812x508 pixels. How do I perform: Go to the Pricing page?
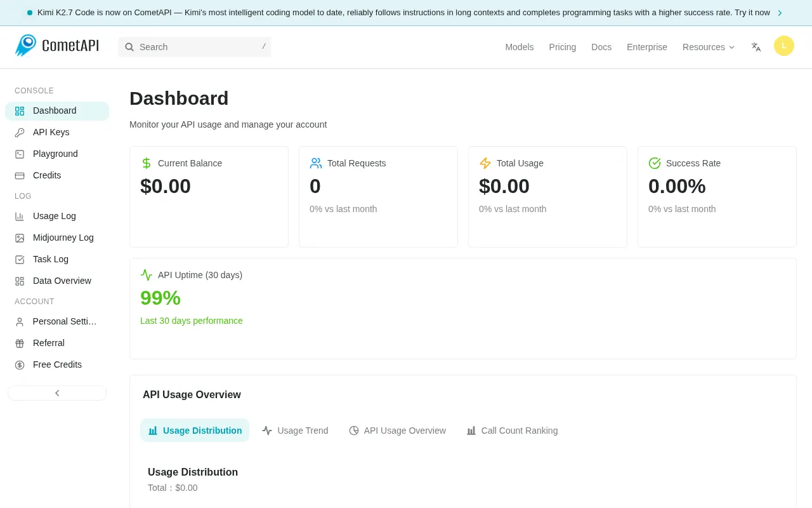[563, 47]
